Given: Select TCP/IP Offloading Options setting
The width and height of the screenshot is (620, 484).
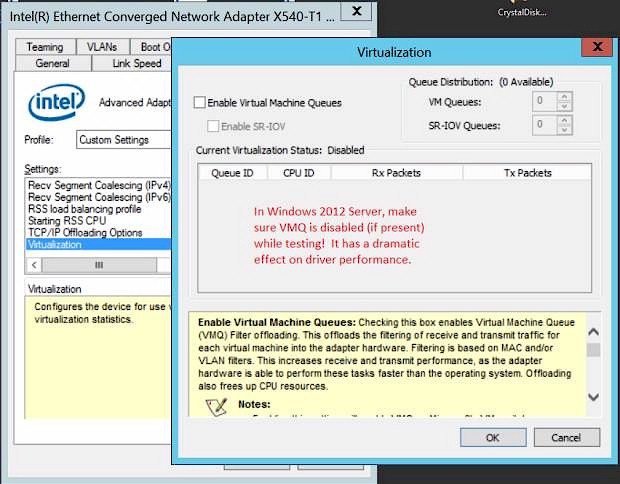Looking at the screenshot, I should tap(99, 233).
